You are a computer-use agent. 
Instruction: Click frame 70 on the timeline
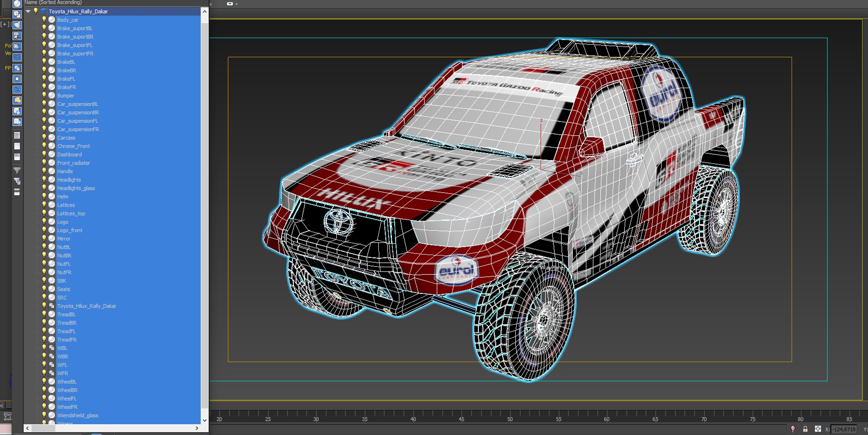704,419
